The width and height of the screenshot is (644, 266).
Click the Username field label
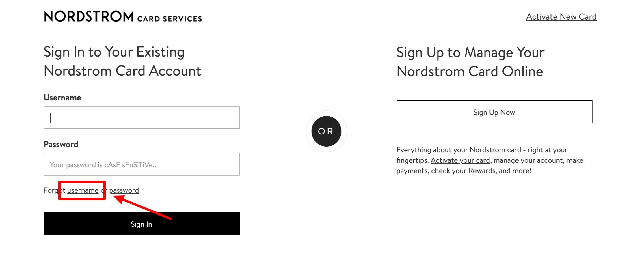coord(62,98)
